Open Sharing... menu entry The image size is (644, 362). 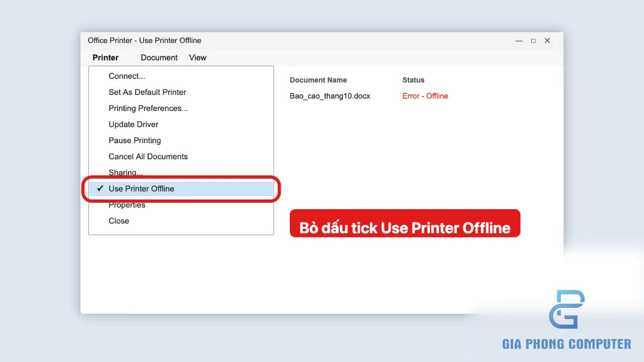tap(181, 173)
